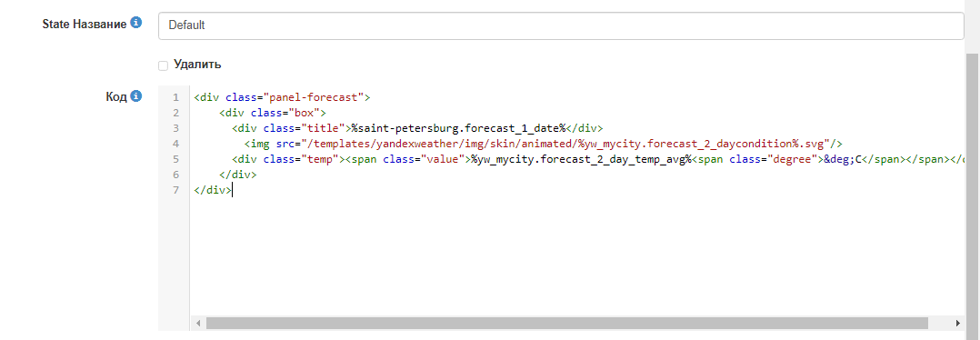
Task: Select line number 1 in the gutter
Action: click(175, 97)
